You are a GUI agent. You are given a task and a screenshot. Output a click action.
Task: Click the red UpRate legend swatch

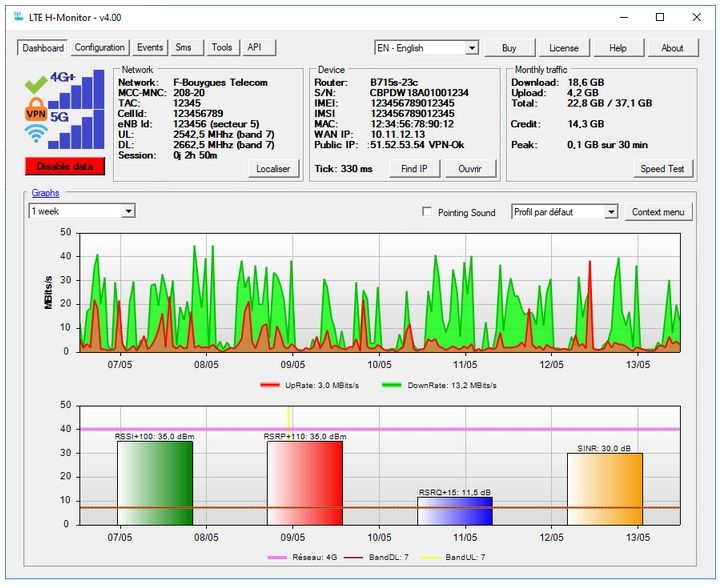tap(270, 385)
